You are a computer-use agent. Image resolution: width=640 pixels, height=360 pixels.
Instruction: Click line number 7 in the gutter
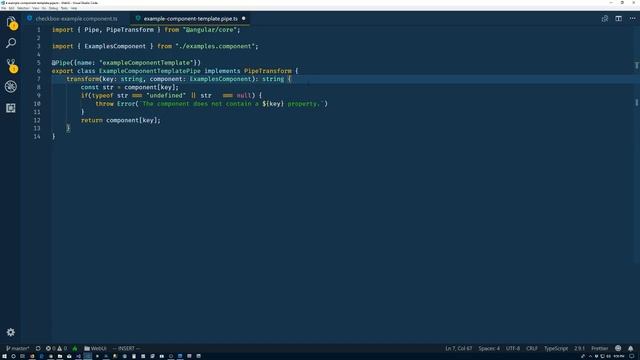point(39,79)
